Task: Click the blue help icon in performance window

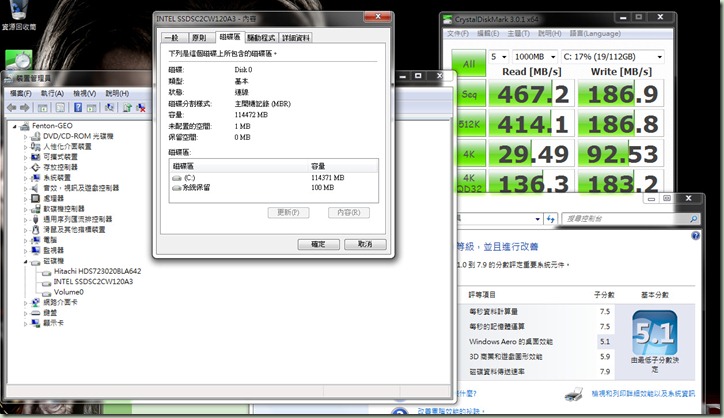Action: coord(695,236)
